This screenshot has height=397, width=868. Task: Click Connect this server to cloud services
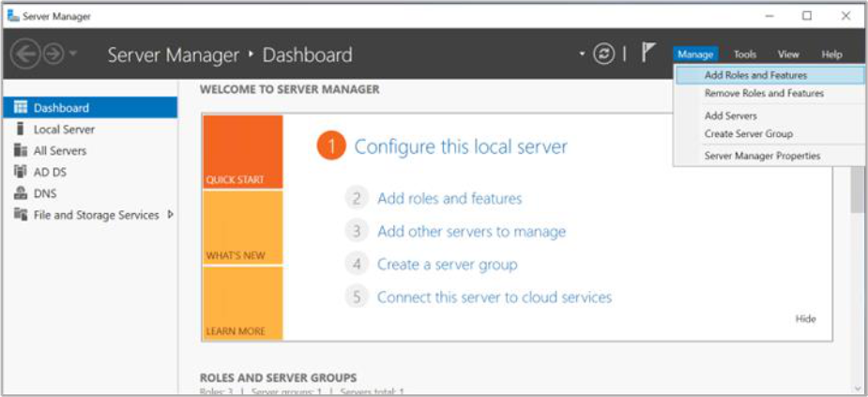[x=494, y=298]
